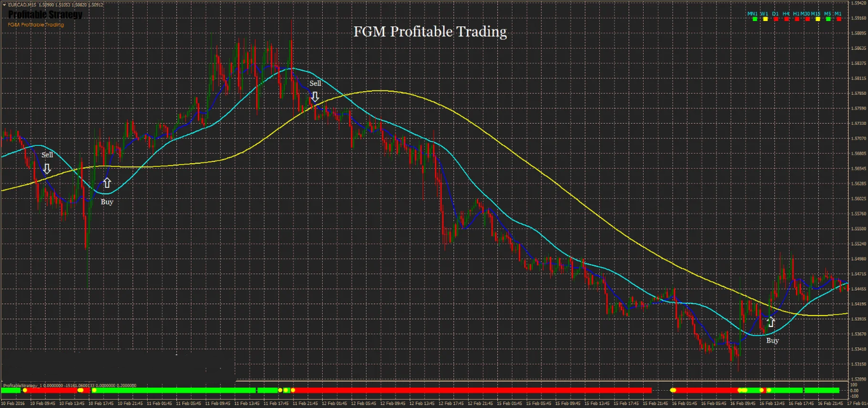The width and height of the screenshot is (868, 408).
Task: Click the MN1 green trend square
Action: [x=755, y=19]
